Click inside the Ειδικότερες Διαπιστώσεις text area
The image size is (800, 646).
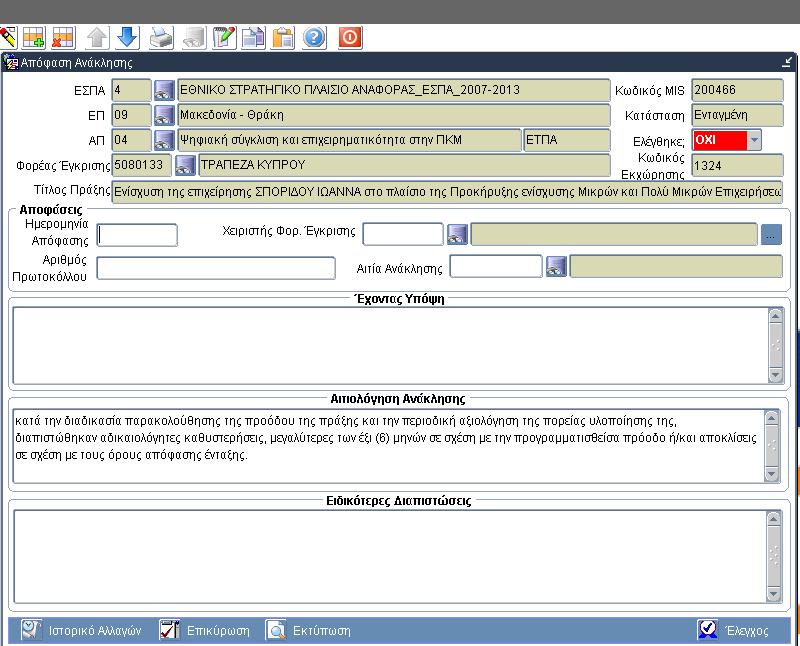(x=390, y=556)
